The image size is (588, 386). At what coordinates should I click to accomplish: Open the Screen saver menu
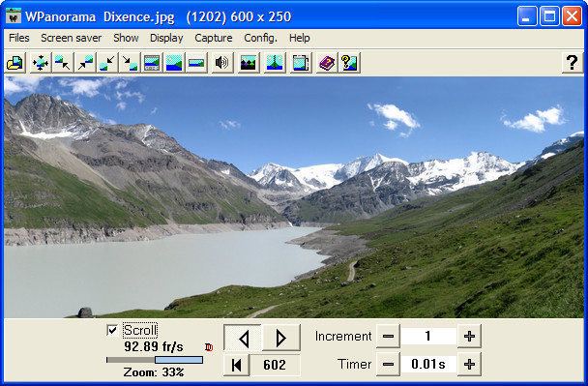(x=71, y=38)
